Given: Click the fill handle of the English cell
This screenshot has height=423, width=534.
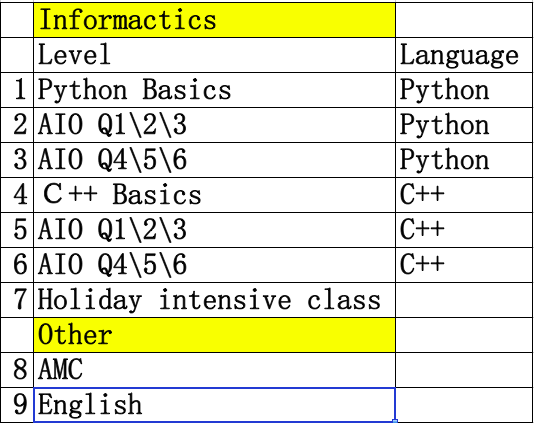Looking at the screenshot, I should tap(395, 421).
